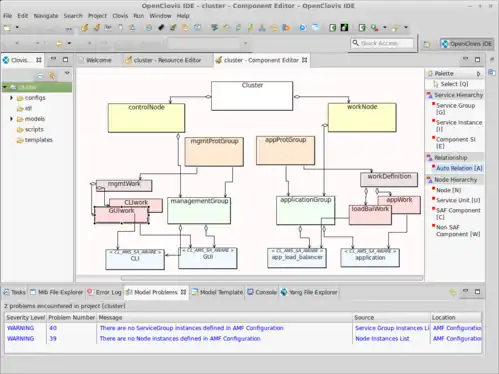Open the File menu
This screenshot has width=499, height=374.
tap(7, 16)
